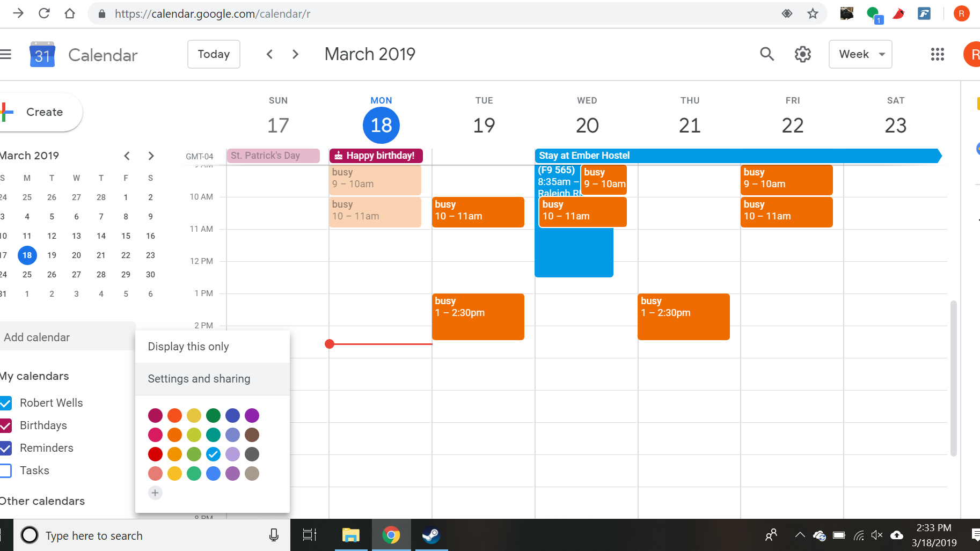The image size is (980, 551).
Task: Open St. Patrick's Day event
Action: 273,156
